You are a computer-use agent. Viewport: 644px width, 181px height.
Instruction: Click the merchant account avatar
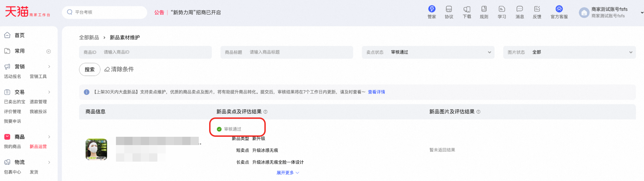click(584, 13)
